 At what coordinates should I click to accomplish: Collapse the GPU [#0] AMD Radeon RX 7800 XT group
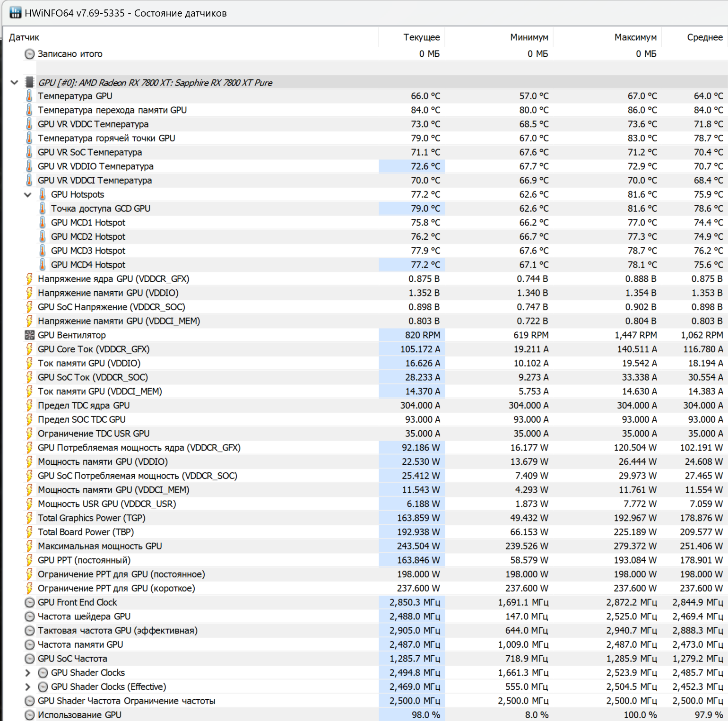(15, 82)
